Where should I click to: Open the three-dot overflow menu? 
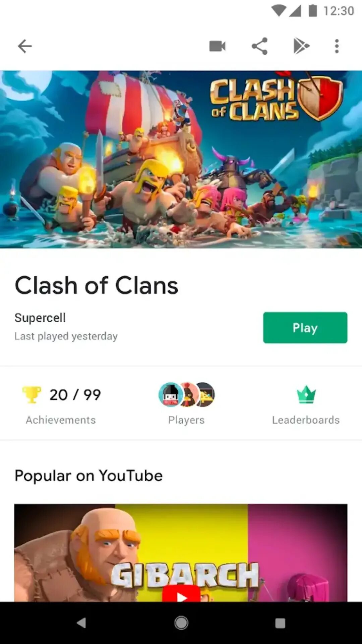pyautogui.click(x=337, y=46)
